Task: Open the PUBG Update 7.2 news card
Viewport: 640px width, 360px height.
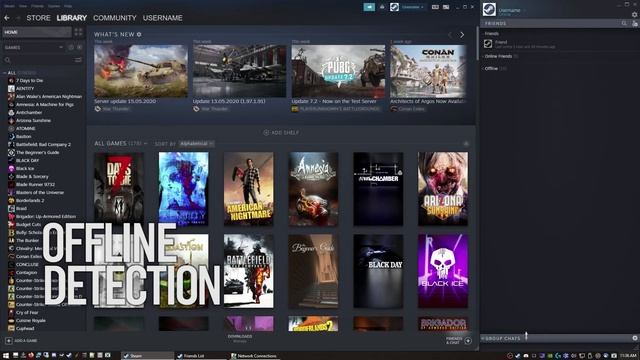Action: pos(338,71)
